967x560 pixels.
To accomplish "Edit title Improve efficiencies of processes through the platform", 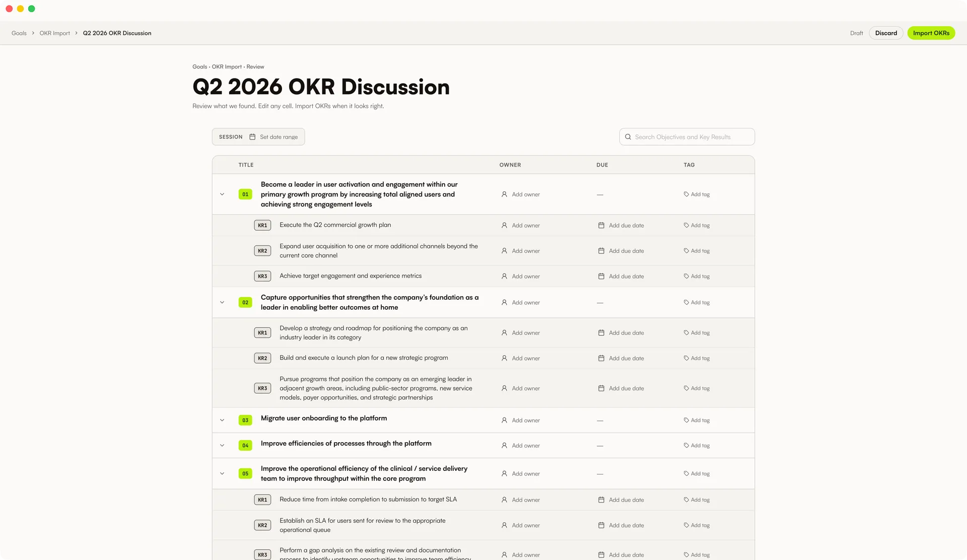I will (346, 444).
